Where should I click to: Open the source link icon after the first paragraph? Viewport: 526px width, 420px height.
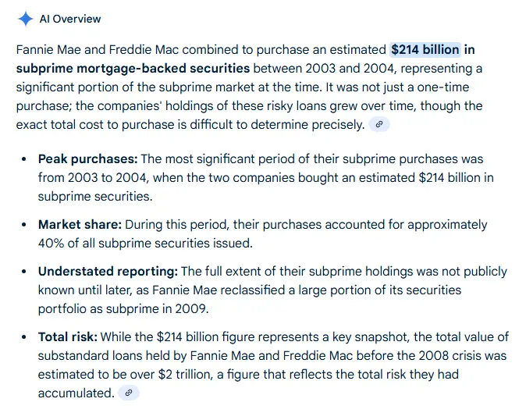379,124
